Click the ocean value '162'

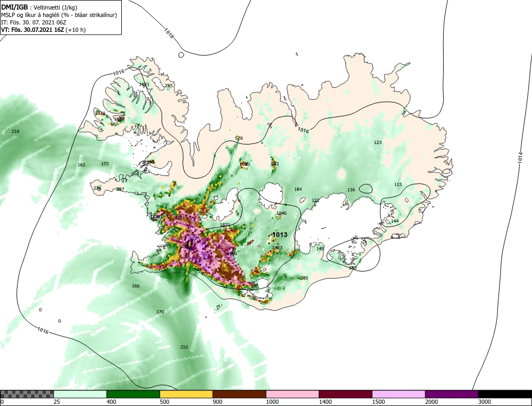[81, 165]
